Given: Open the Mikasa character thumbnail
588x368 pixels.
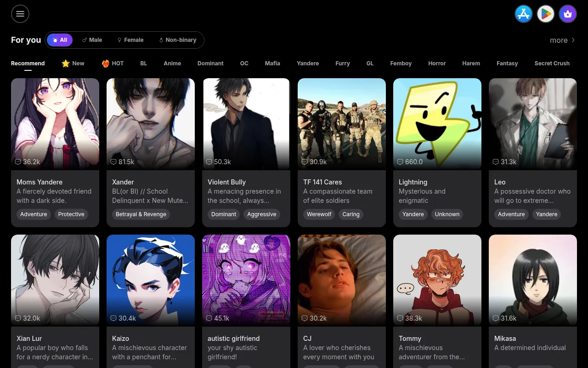Looking at the screenshot, I should (533, 280).
